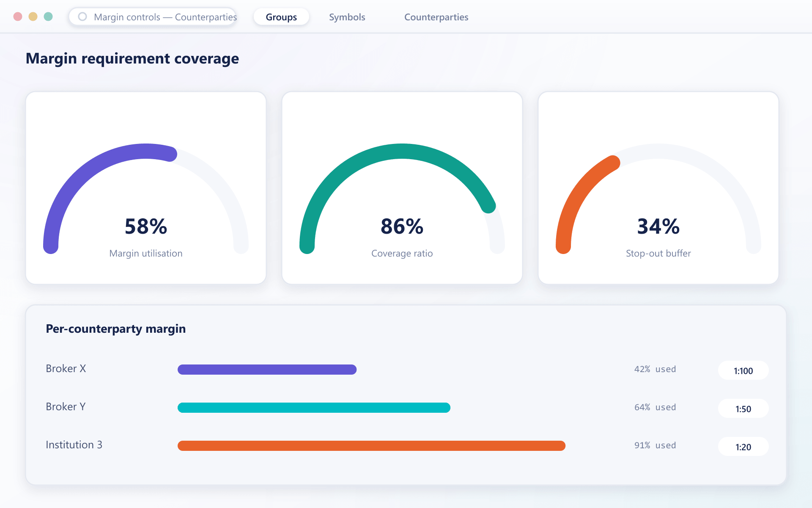Click the "91% used" value

655,445
